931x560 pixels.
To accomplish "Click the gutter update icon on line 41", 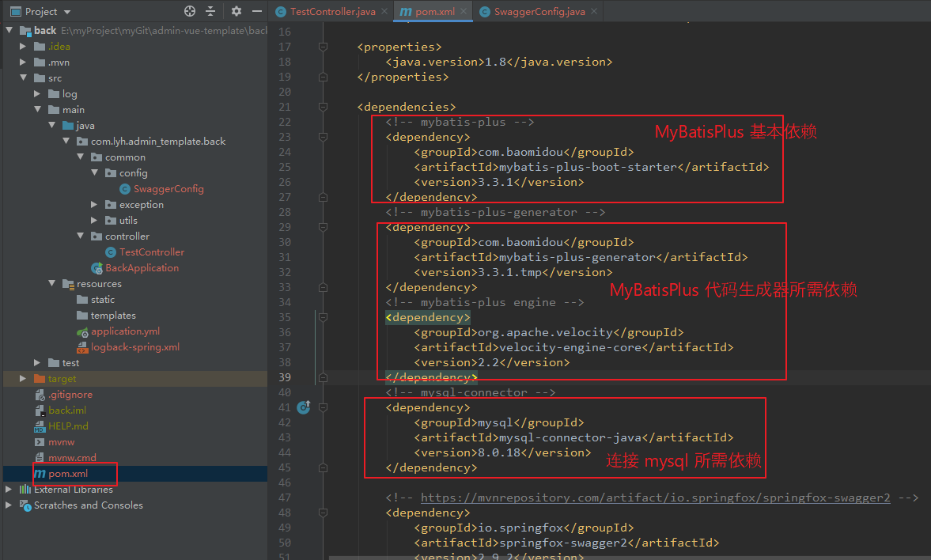I will coord(304,407).
